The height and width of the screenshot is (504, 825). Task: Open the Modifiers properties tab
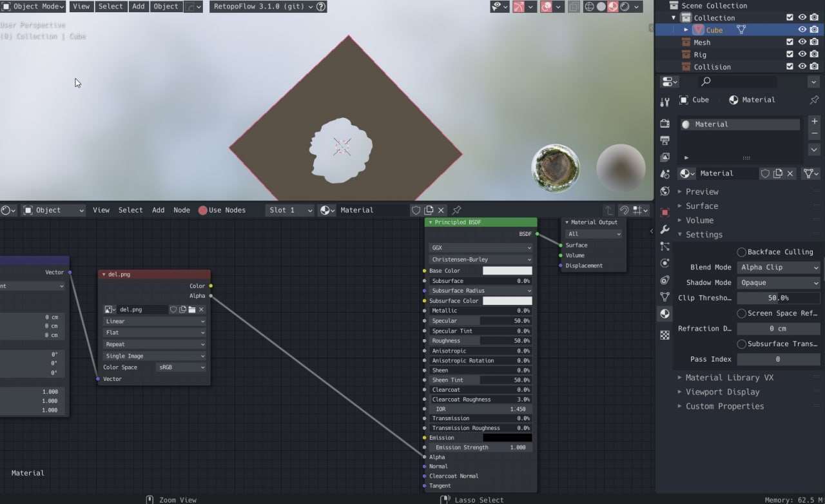click(665, 229)
